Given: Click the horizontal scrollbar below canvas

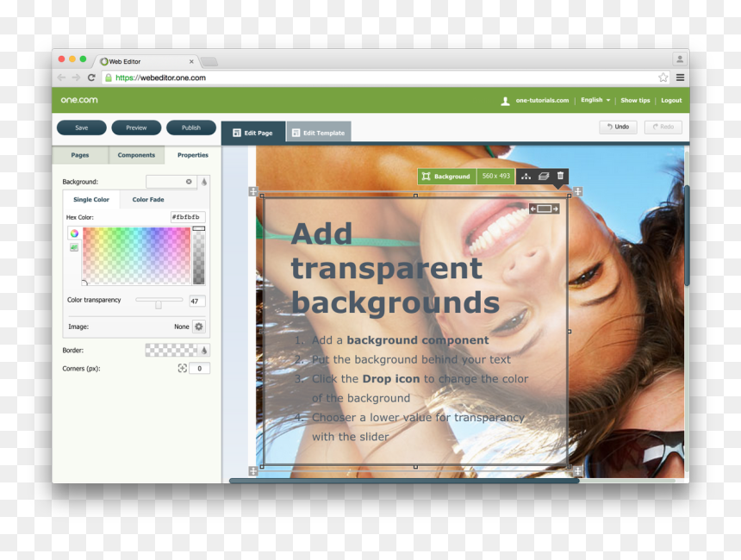Looking at the screenshot, I should point(404,481).
